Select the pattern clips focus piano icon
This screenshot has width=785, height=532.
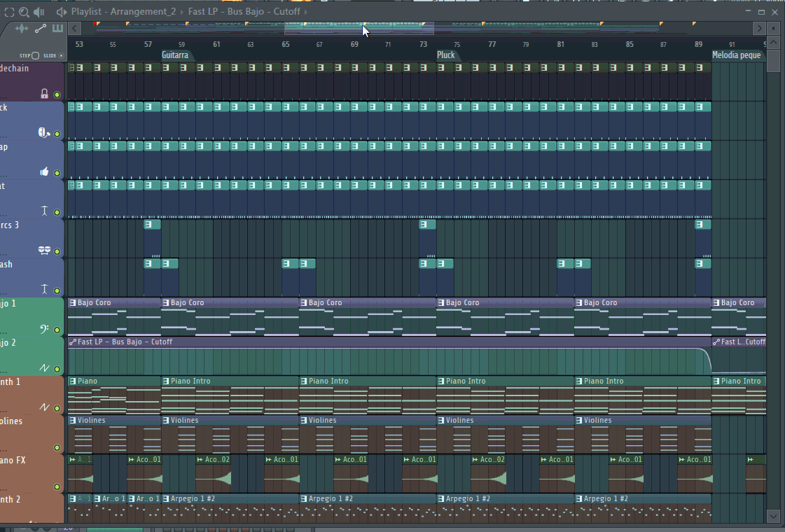57,29
